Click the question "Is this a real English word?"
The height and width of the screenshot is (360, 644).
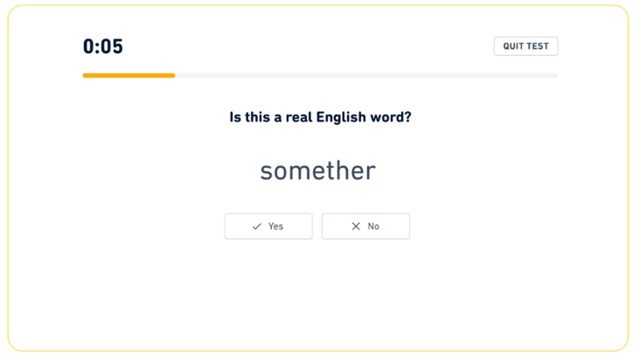(320, 117)
